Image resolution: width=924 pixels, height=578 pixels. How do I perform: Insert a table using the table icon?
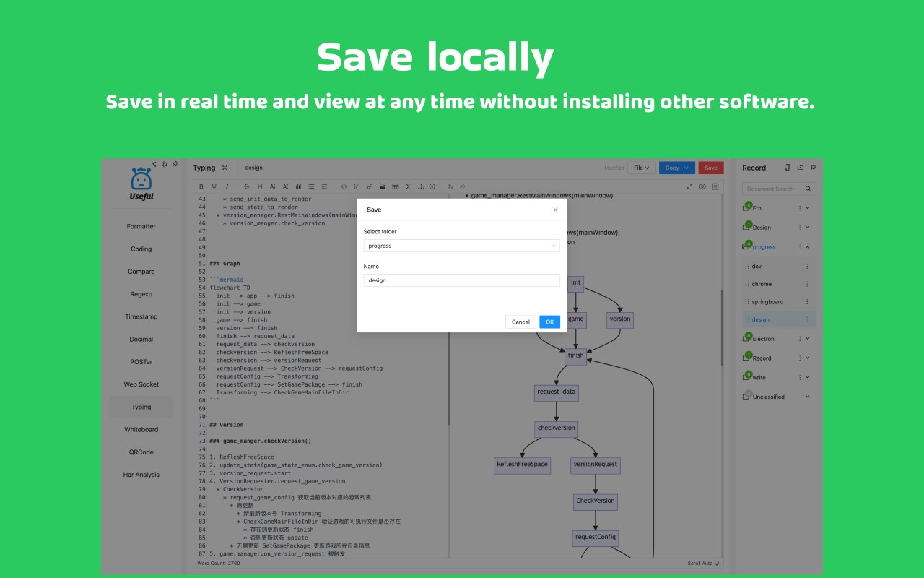point(395,186)
